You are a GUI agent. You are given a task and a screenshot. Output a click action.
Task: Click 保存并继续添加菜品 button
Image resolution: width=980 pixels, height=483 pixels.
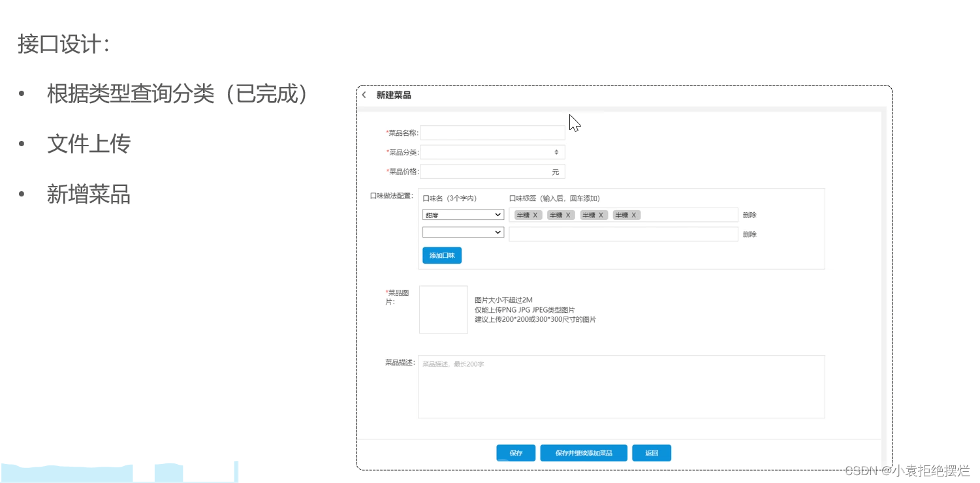point(583,452)
